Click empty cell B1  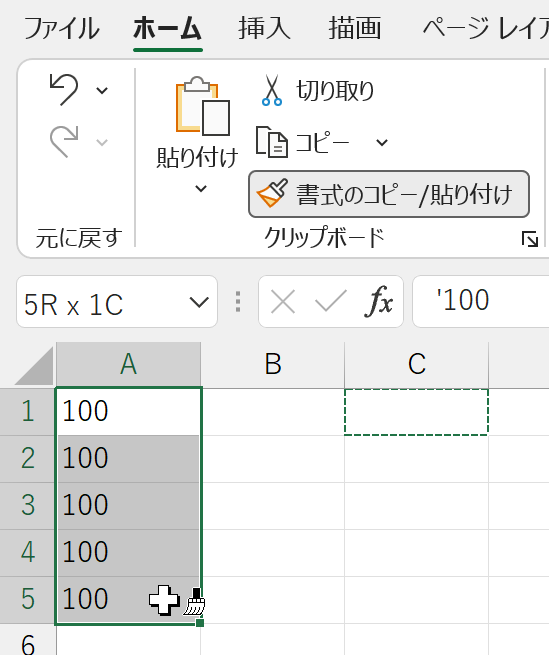coord(273,412)
